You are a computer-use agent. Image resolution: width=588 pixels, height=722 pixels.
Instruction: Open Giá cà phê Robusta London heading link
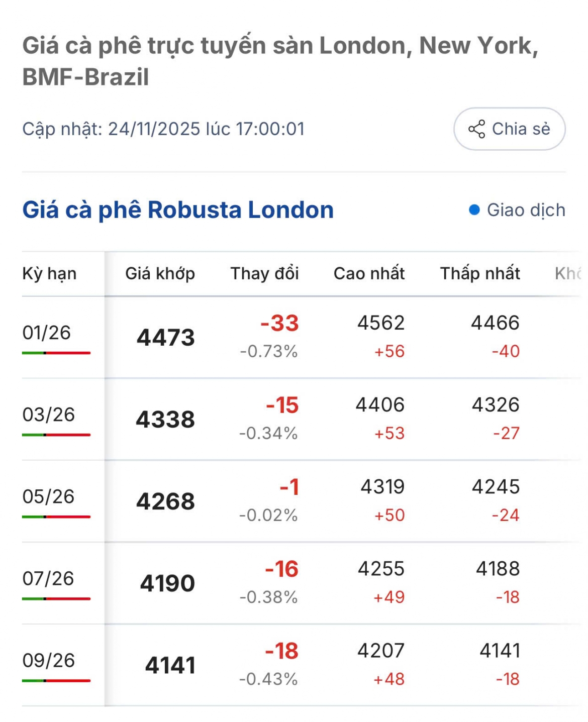click(x=178, y=210)
